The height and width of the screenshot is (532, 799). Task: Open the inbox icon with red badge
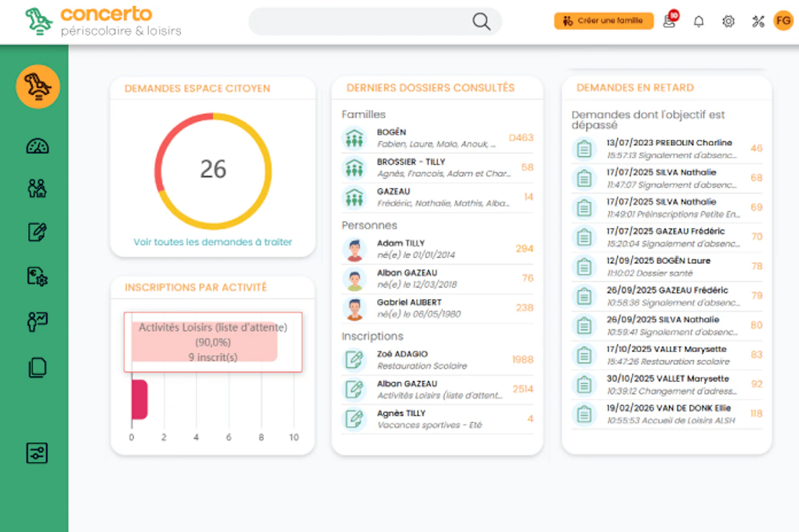pos(670,21)
